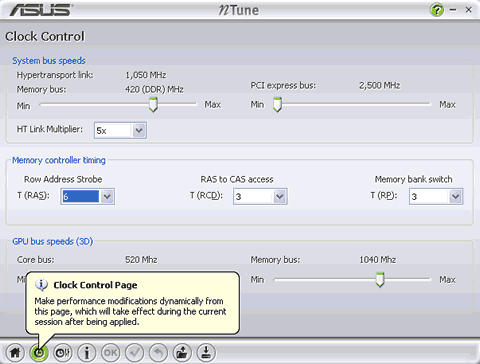This screenshot has height=364, width=480.
Task: Click the 'Memory controller timing' group label
Action: [x=59, y=160]
